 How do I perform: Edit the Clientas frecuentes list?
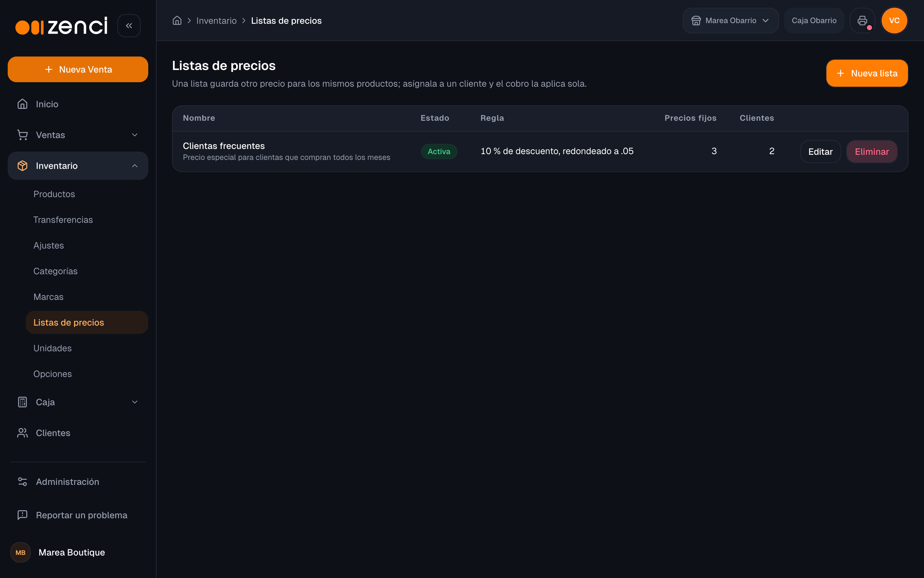[x=820, y=152]
